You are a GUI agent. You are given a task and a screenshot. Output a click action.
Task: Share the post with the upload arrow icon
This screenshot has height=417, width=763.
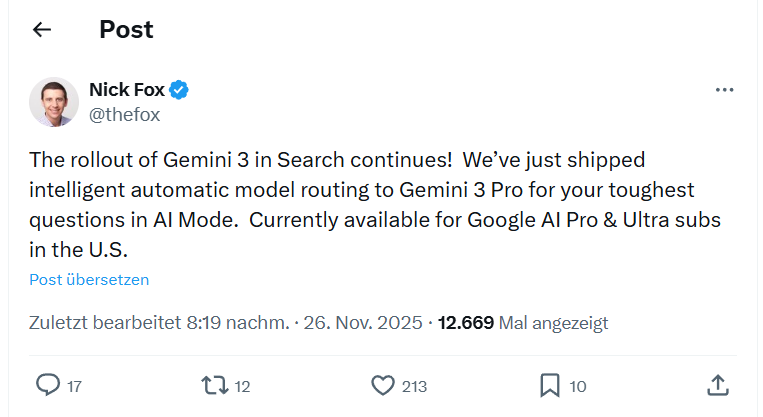pos(716,385)
